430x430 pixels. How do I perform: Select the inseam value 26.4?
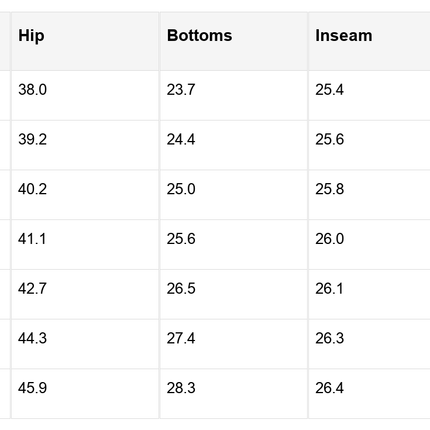coord(329,388)
